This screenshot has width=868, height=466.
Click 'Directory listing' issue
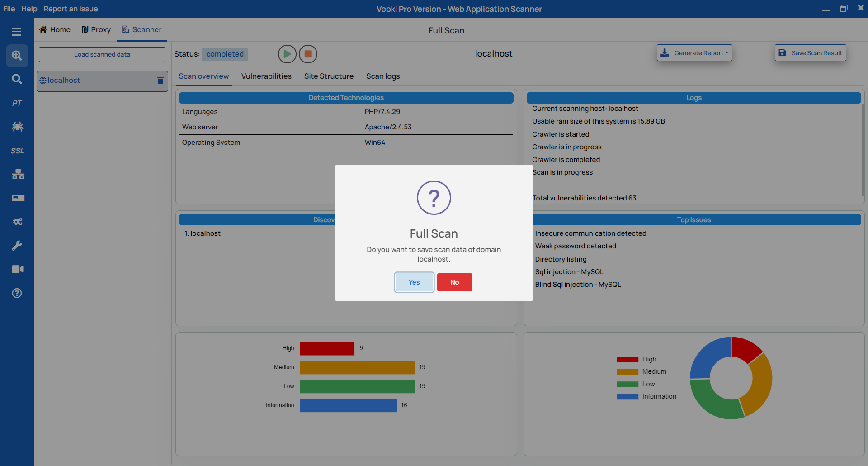561,259
